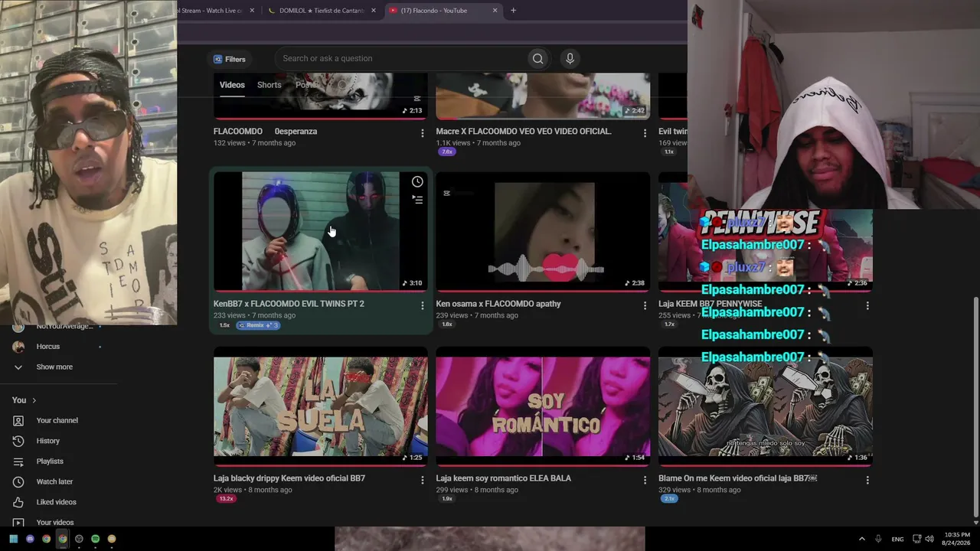Screen dimensions: 980x551
Task: Open options menu for 'FLACOOMDO 0esperanza' video
Action: pos(422,133)
